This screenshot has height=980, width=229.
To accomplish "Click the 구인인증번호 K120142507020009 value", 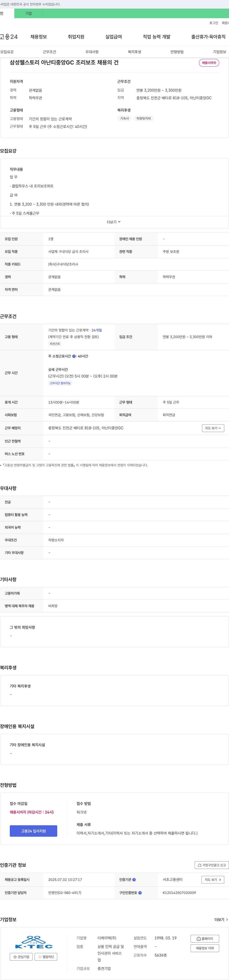I will (x=179, y=893).
